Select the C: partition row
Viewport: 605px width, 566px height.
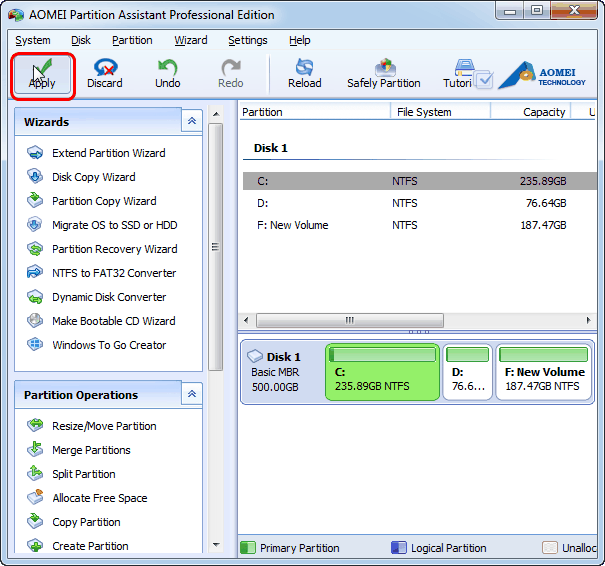420,181
